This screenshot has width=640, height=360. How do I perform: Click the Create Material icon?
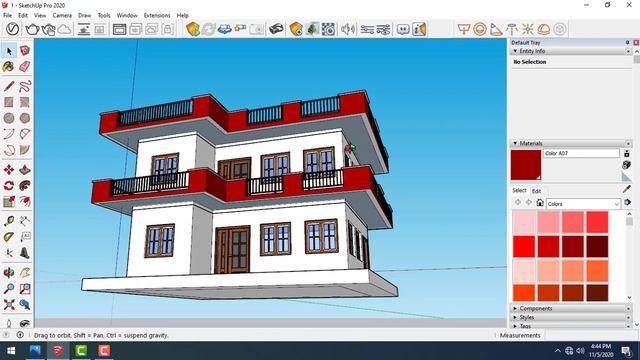[x=627, y=165]
